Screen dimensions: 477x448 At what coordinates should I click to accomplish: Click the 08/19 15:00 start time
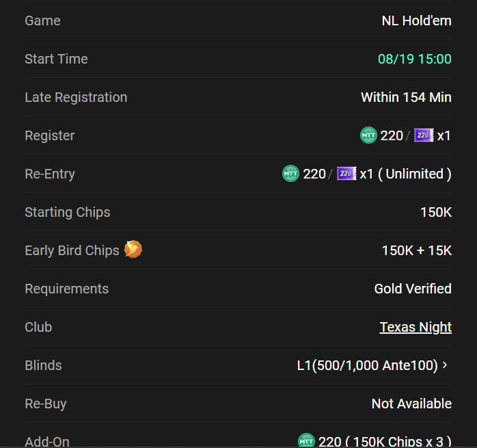coord(415,59)
